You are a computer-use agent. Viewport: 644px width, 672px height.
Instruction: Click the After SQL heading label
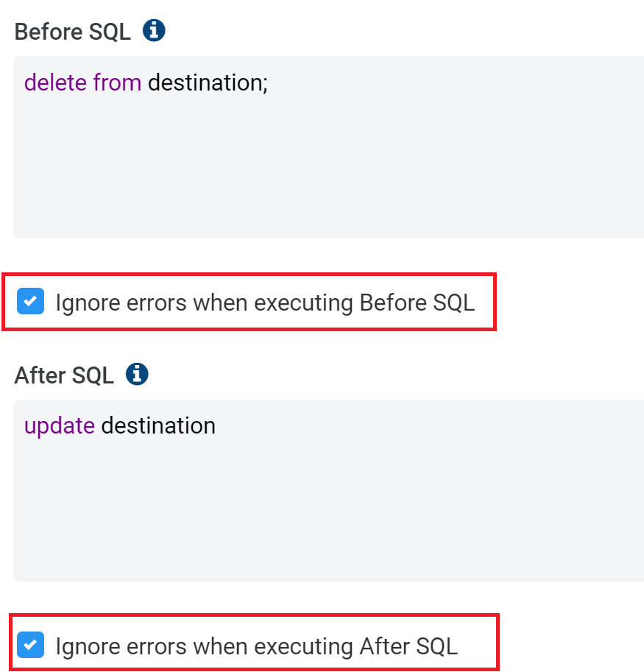[x=64, y=375]
